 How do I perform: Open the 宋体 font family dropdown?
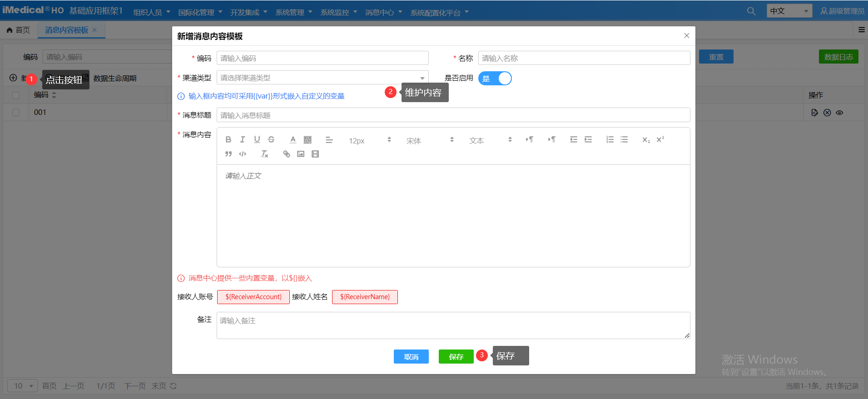coord(429,141)
